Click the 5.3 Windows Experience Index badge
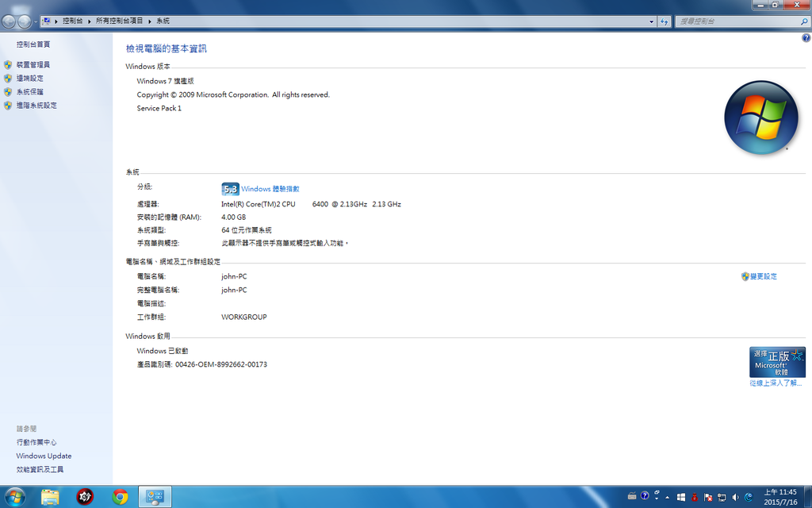Screen dimensions: 812x508 230,189
